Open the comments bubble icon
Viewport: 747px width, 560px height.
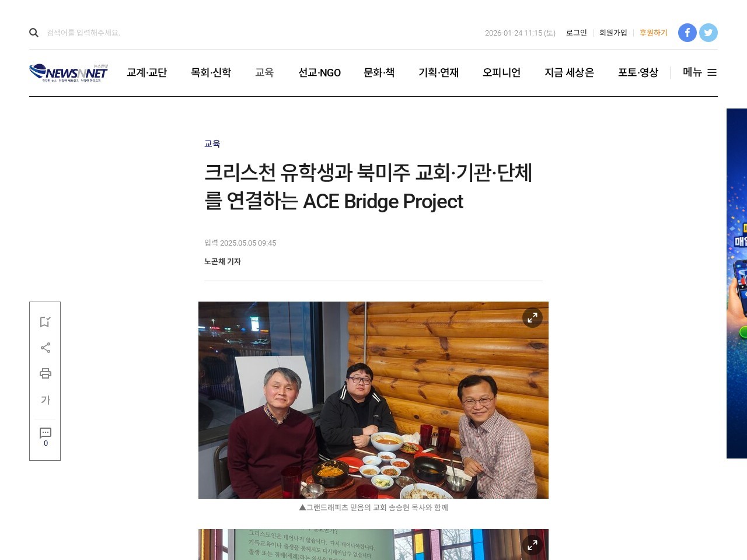click(45, 436)
